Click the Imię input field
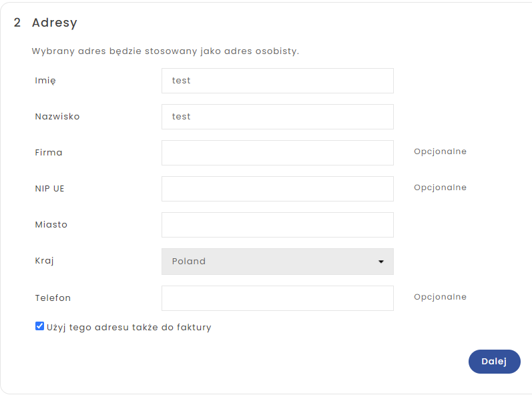 pyautogui.click(x=277, y=81)
